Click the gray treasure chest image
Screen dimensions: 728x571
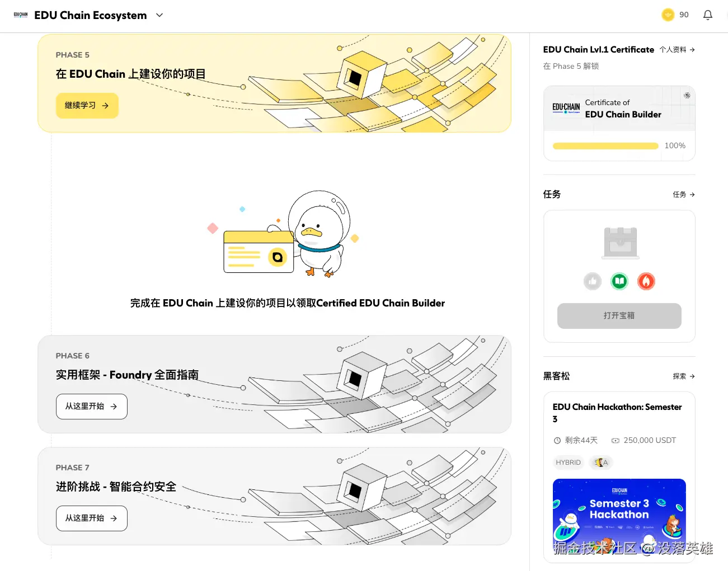(x=621, y=243)
